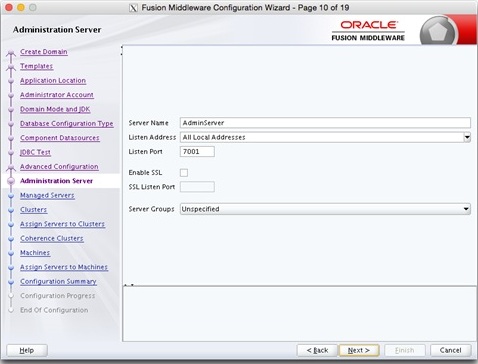Viewport: 478px width, 364px height.
Task: Go to the Templates step
Action: (x=36, y=66)
